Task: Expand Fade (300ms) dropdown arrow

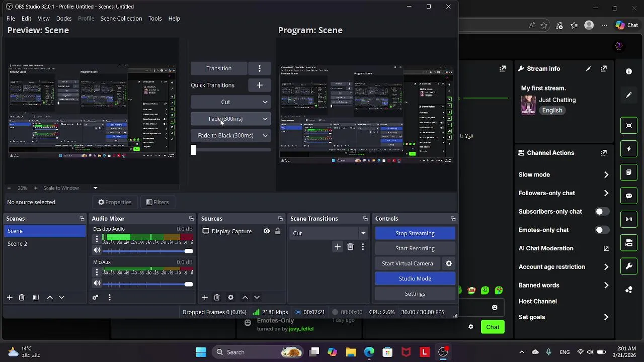Action: [265, 119]
